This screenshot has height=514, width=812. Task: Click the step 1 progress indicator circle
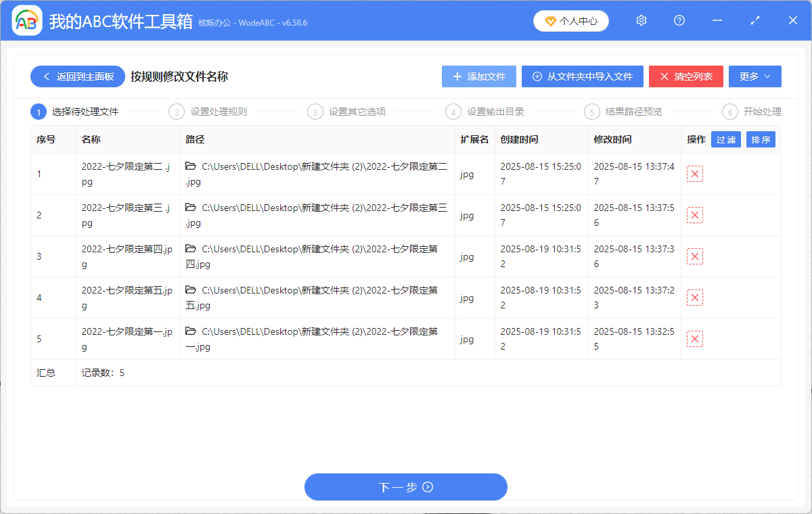[x=39, y=111]
